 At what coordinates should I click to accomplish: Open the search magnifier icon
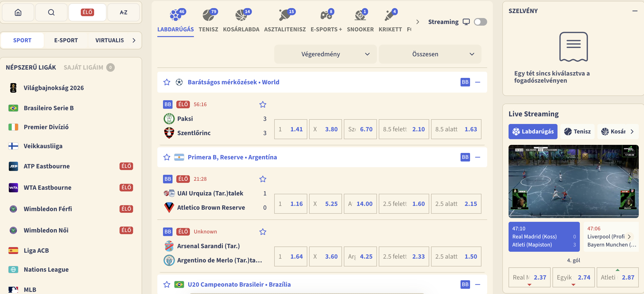[51, 12]
